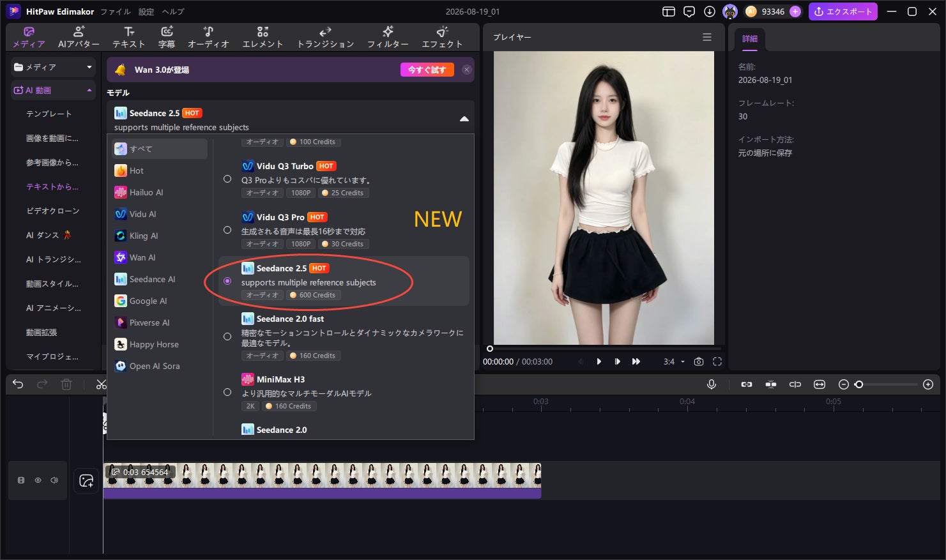Zoom in the timeline with plus icon
Screen dimensions: 946x560
tap(928, 384)
